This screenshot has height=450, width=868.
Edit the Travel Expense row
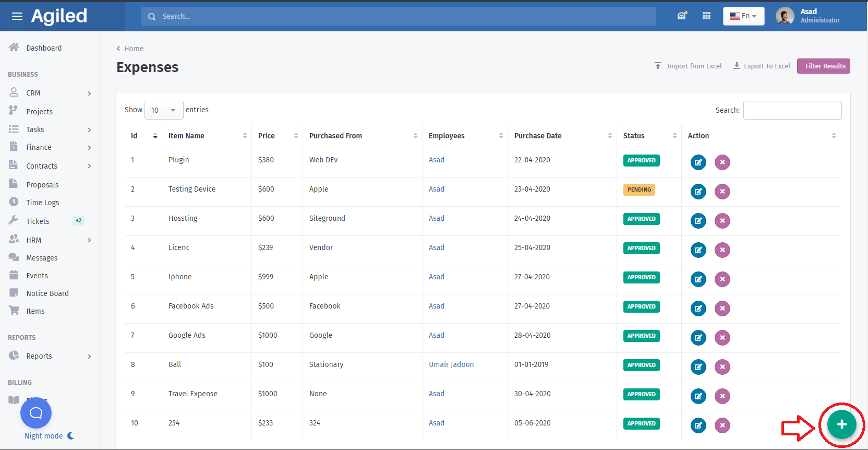pos(698,396)
